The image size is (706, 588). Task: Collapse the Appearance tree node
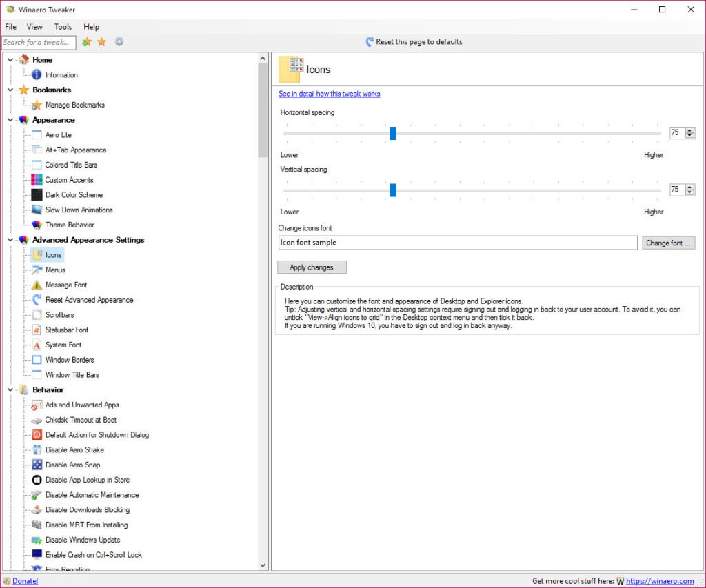click(x=10, y=120)
